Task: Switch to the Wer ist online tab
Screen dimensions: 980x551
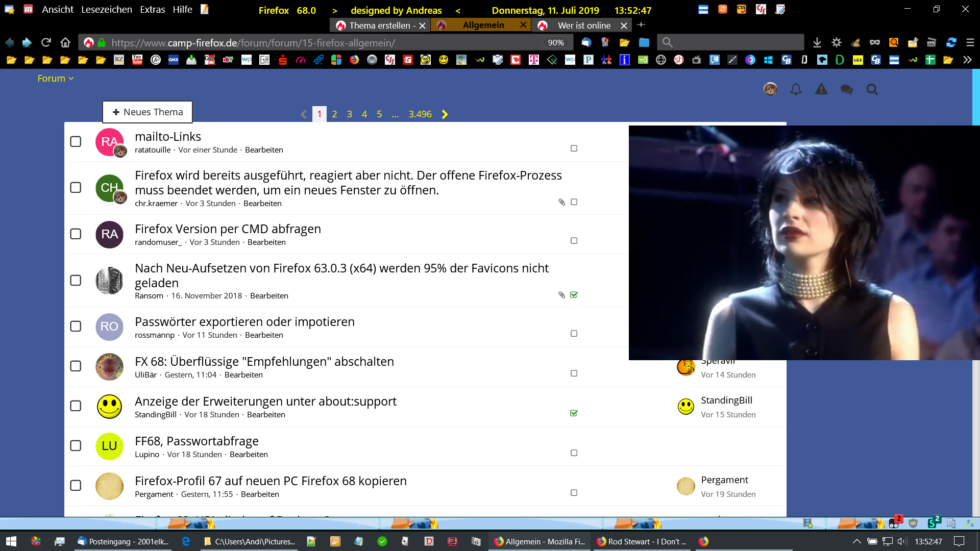Action: pos(584,25)
